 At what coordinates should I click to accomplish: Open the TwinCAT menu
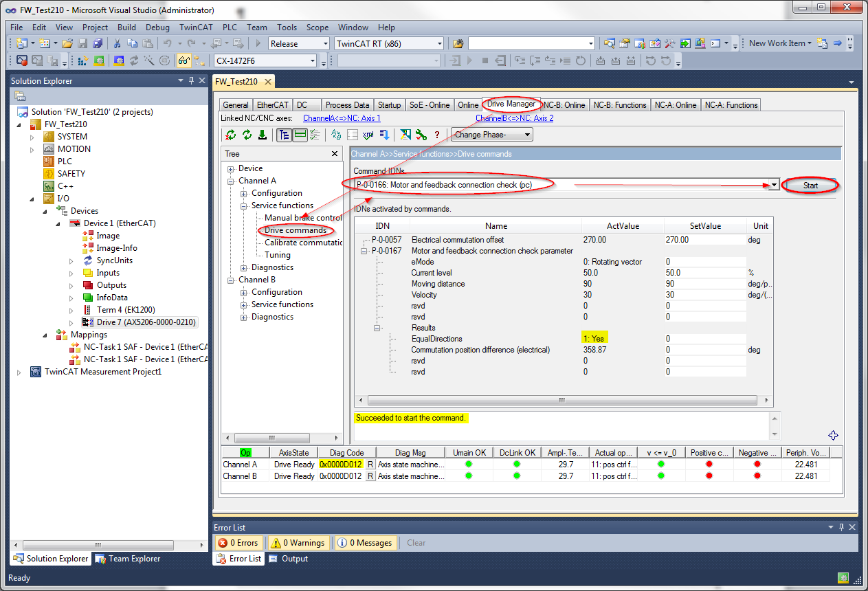[x=196, y=27]
